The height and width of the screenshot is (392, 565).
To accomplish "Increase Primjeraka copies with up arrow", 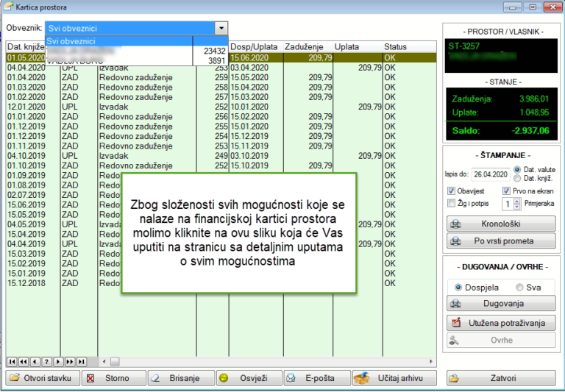I will point(517,202).
